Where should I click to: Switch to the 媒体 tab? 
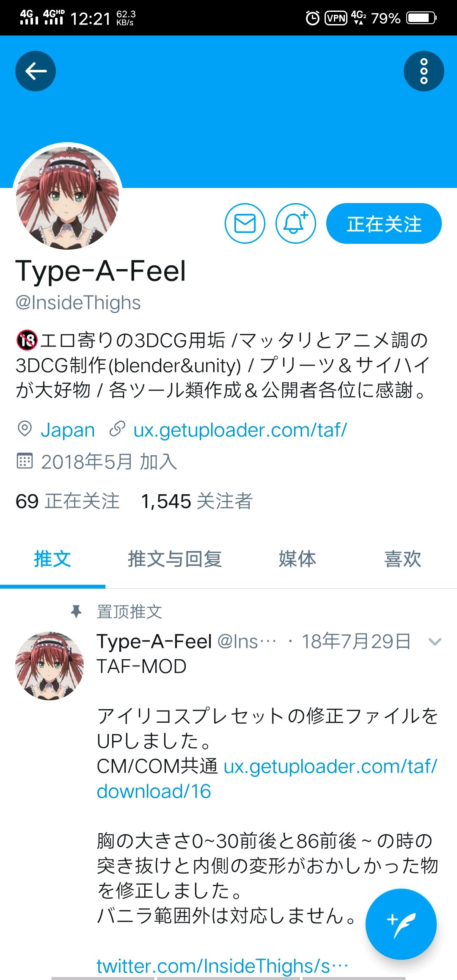coord(297,559)
